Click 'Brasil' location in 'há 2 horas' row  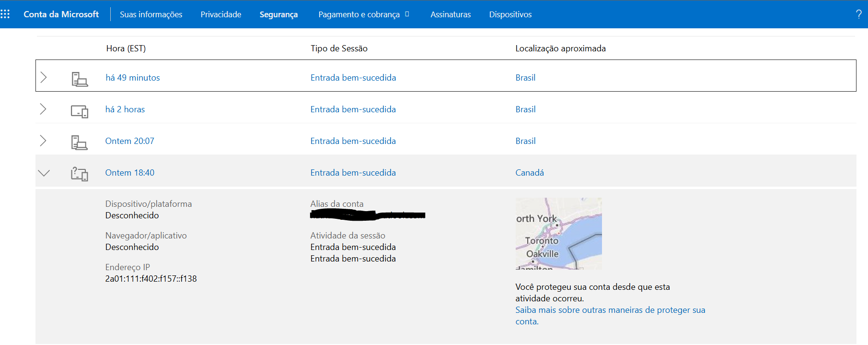click(525, 109)
